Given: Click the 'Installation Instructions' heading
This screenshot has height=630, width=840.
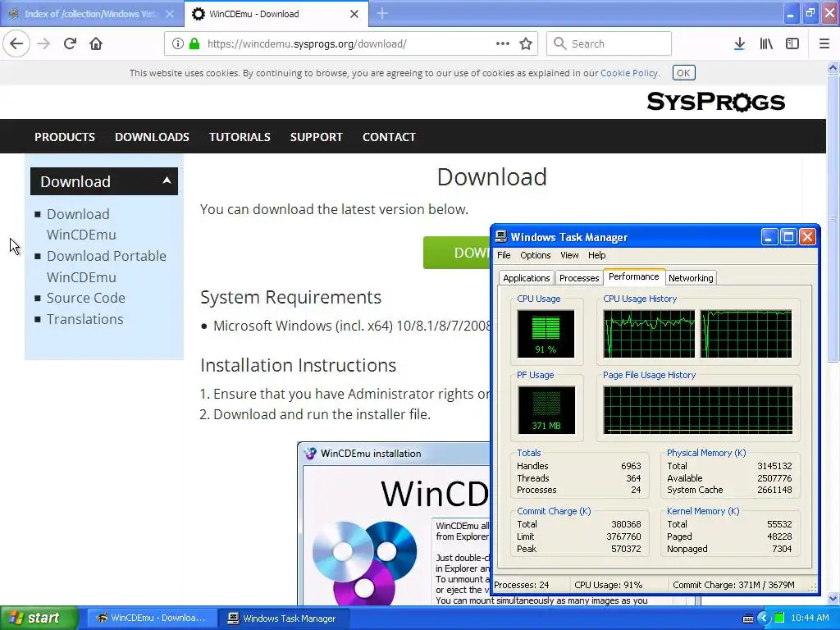Looking at the screenshot, I should pos(298,365).
